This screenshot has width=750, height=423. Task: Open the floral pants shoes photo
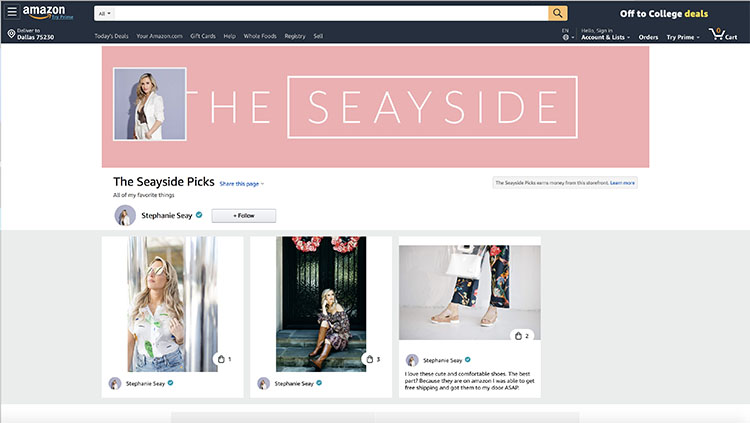[x=470, y=292]
